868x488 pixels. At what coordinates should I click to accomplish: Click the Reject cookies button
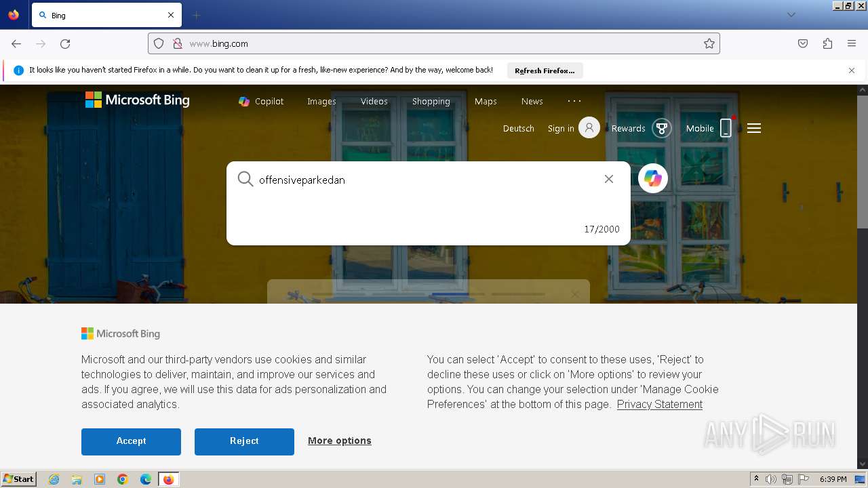point(244,441)
